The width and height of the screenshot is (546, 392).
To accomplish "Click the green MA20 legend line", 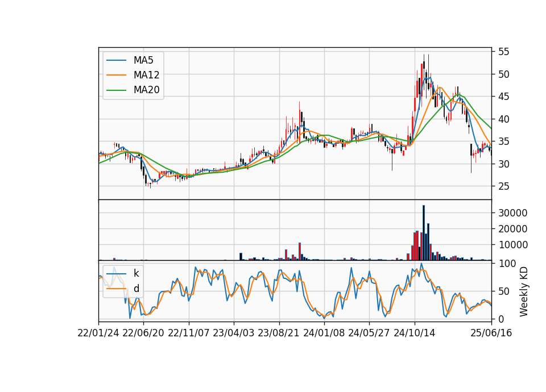I will pos(116,90).
